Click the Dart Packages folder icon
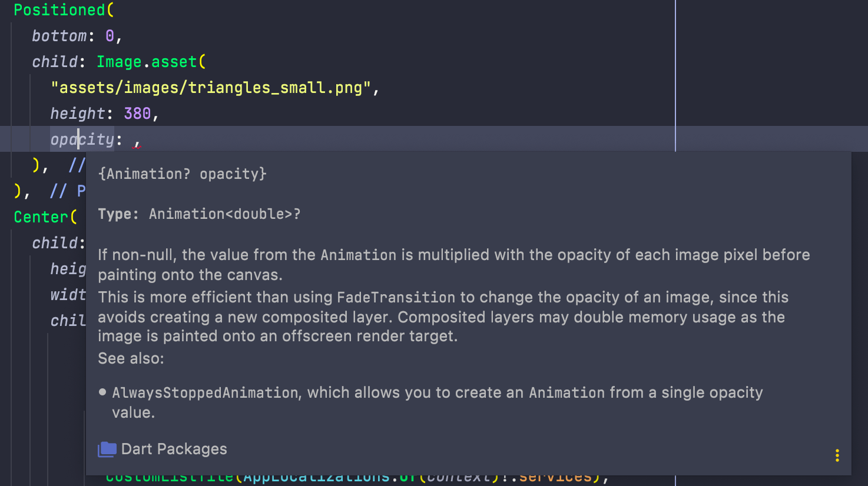The image size is (868, 486). click(x=107, y=450)
